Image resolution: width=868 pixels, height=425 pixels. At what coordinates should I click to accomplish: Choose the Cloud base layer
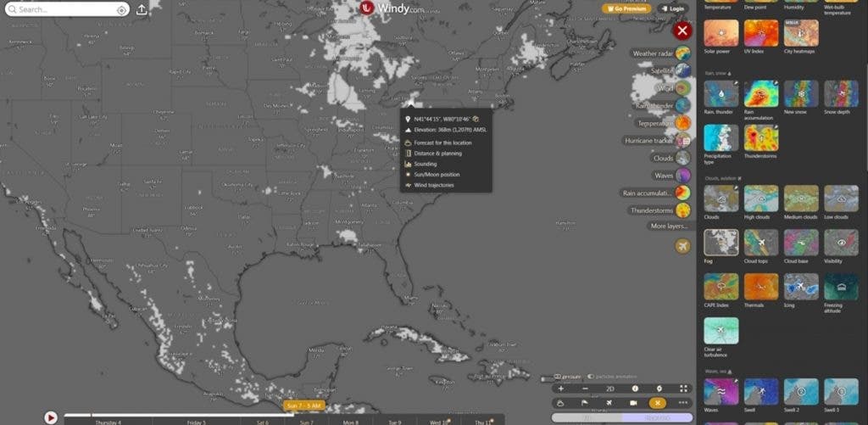pyautogui.click(x=801, y=243)
